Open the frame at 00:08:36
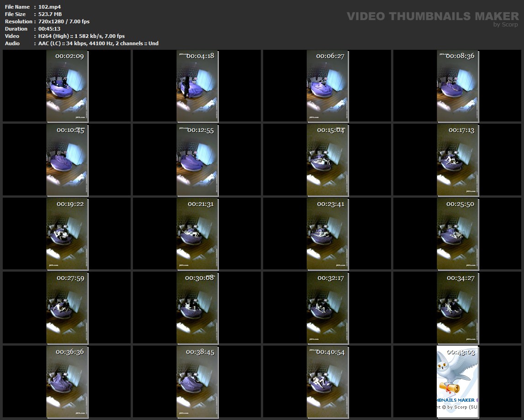Image resolution: width=524 pixels, height=420 pixels. [458, 86]
